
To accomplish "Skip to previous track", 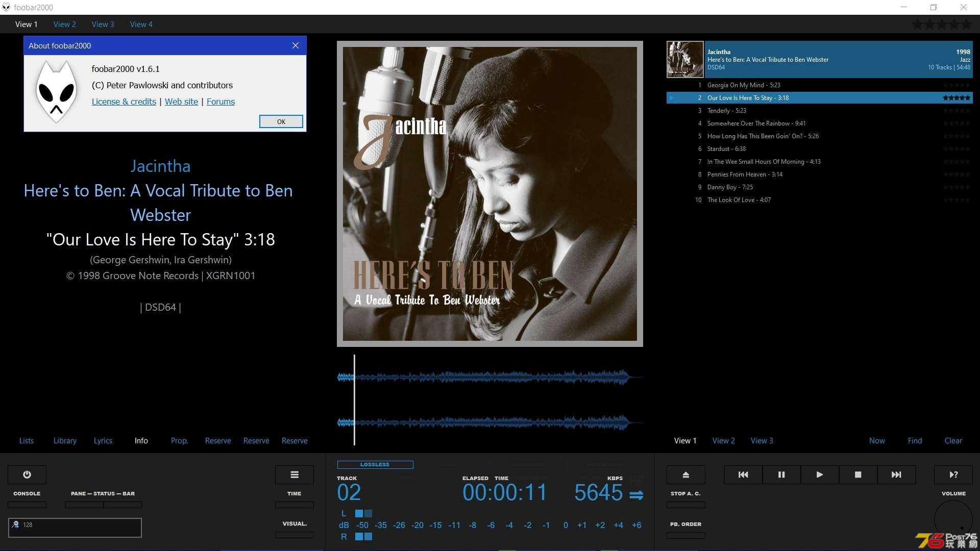I will tap(743, 474).
